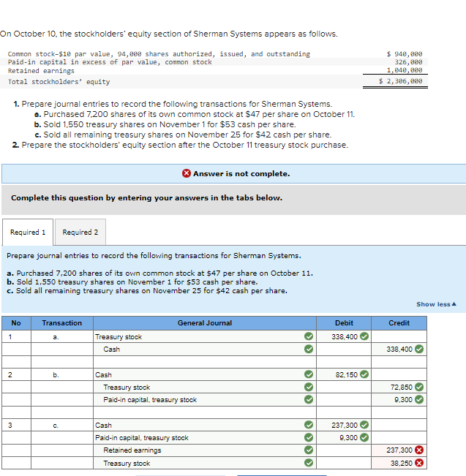The height and width of the screenshot is (476, 466).
Task: Click the '1,040,000' retained earnings value
Action: tap(405, 70)
